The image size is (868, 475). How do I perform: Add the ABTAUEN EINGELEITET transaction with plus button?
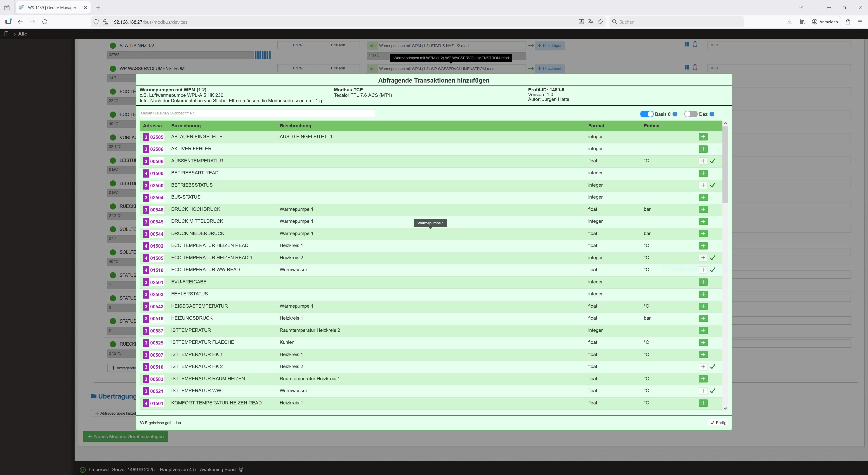[703, 137]
